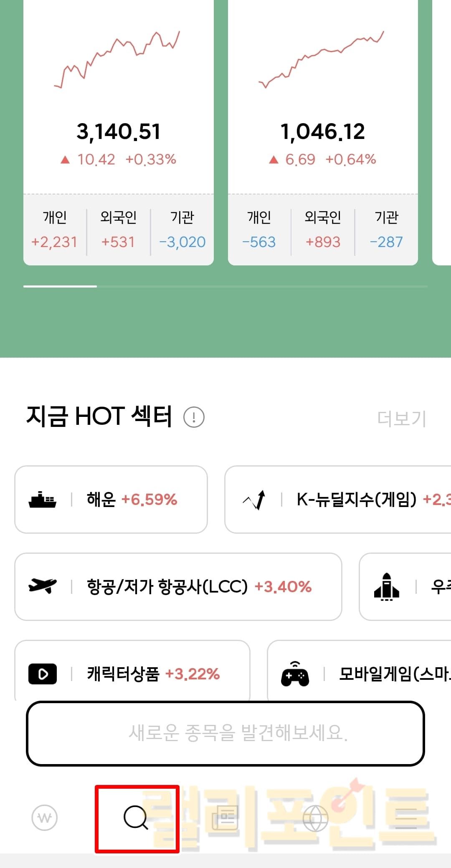Open the hamburger menu icon
451x868 pixels.
point(406,818)
